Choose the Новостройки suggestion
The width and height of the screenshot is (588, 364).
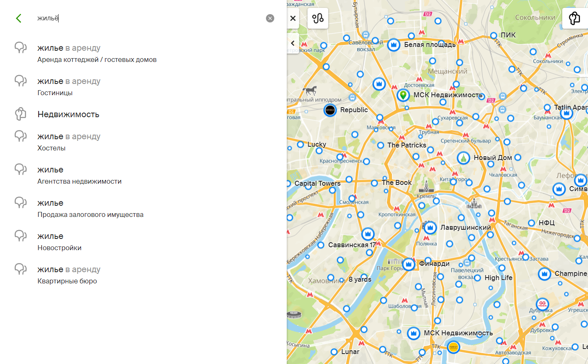coord(143,242)
